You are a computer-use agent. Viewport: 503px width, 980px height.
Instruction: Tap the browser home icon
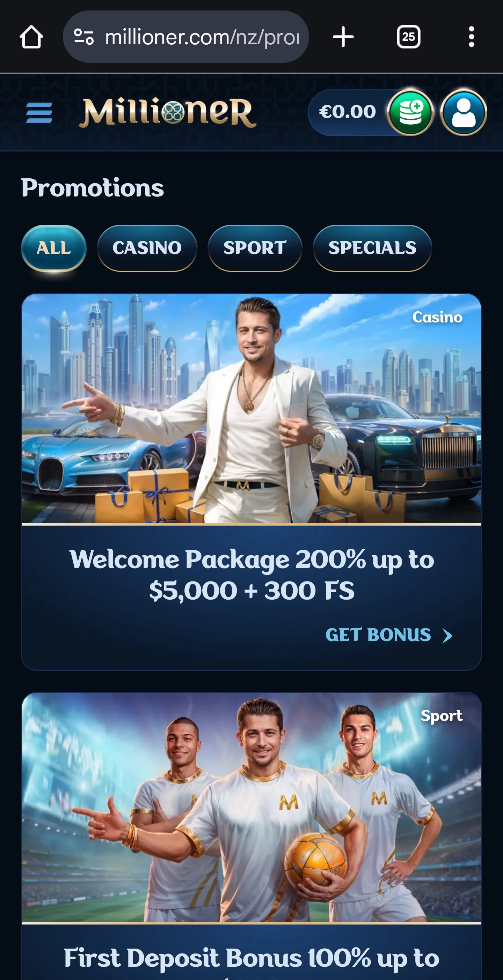click(x=31, y=37)
